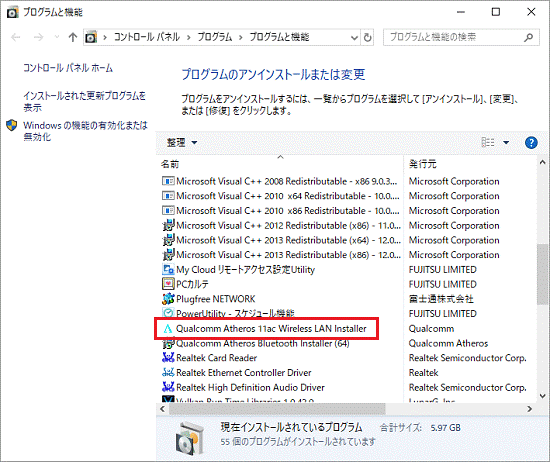The width and height of the screenshot is (550, 462).
Task: Click the shield icon beside Windows features
Action: click(x=12, y=125)
